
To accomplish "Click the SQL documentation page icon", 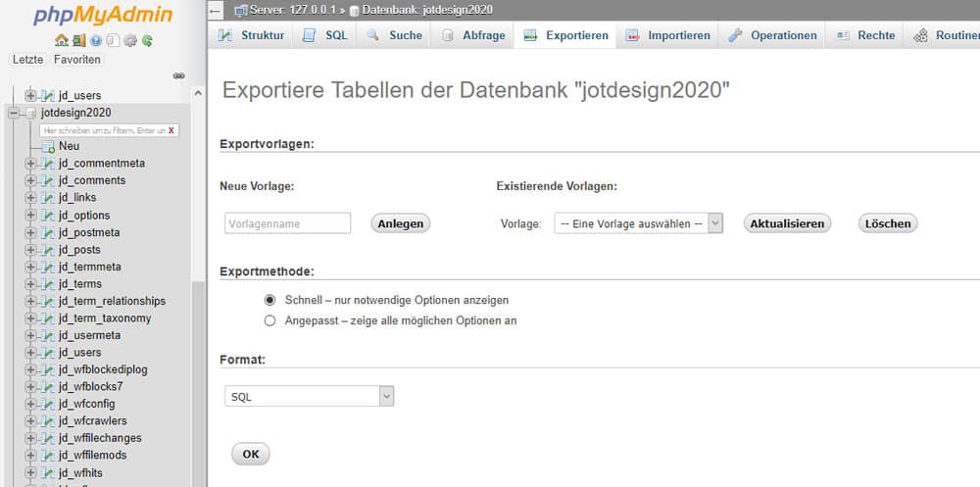I will [113, 40].
